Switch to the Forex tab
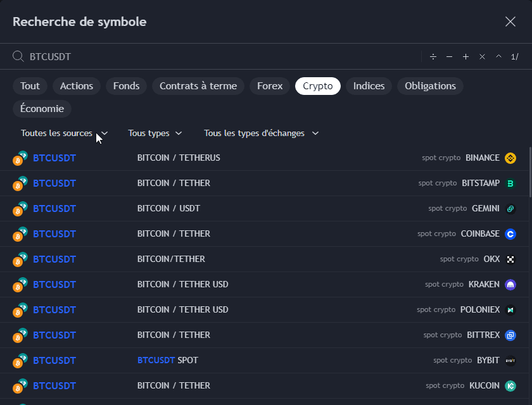The width and height of the screenshot is (532, 405). [x=270, y=86]
